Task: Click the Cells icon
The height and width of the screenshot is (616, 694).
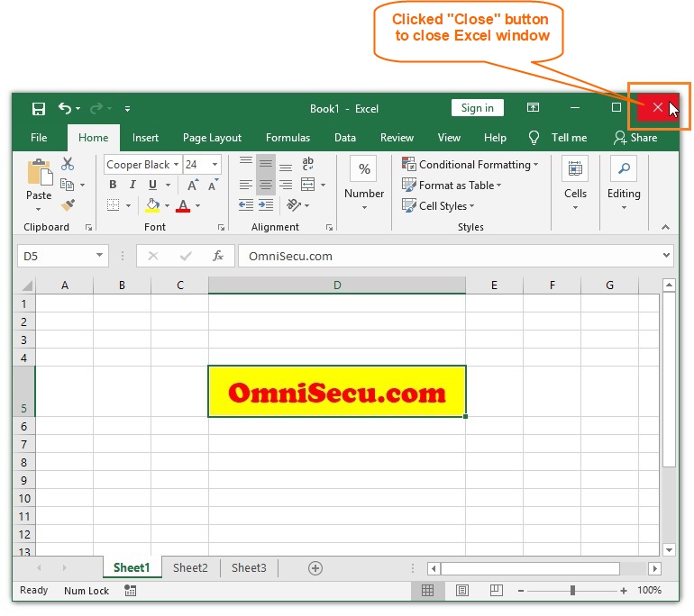Action: pos(575,168)
